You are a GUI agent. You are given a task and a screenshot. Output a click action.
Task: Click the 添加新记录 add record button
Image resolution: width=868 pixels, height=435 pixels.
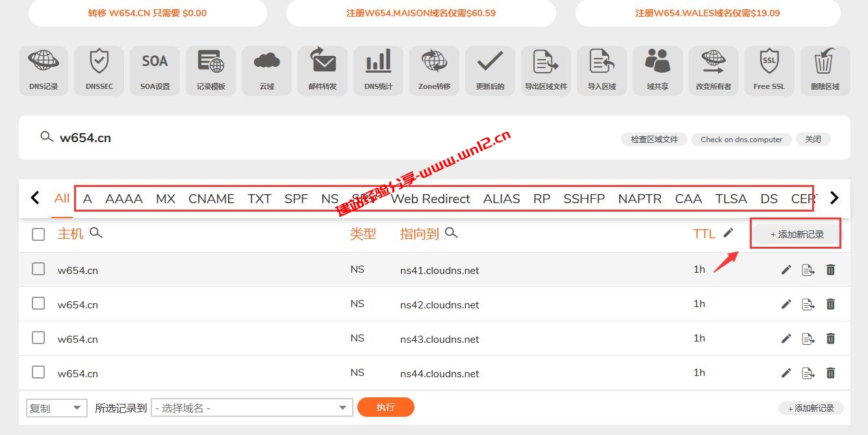coord(795,233)
